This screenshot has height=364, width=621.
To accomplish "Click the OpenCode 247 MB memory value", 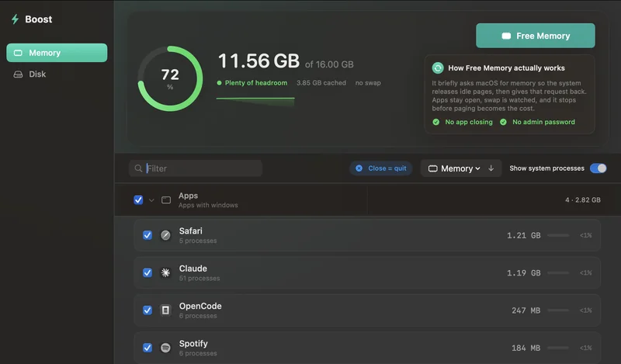I will (526, 310).
